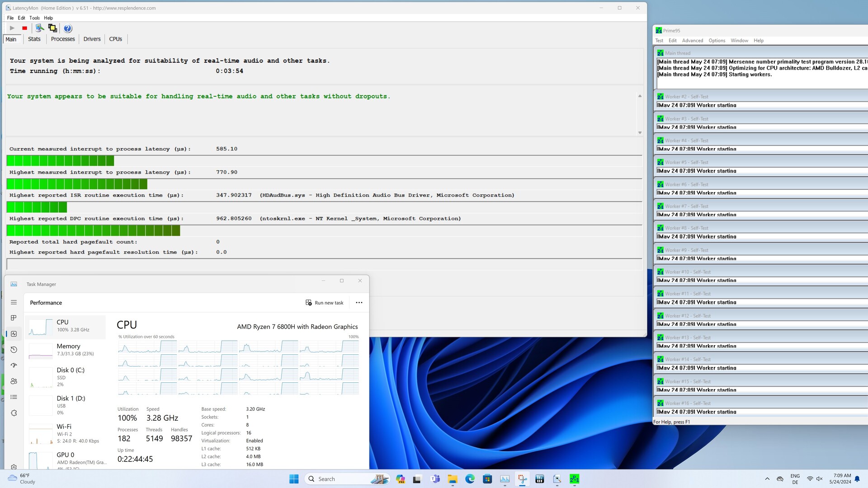Click the LatencyMon blue Help icon
This screenshot has width=868, height=488.
67,28
